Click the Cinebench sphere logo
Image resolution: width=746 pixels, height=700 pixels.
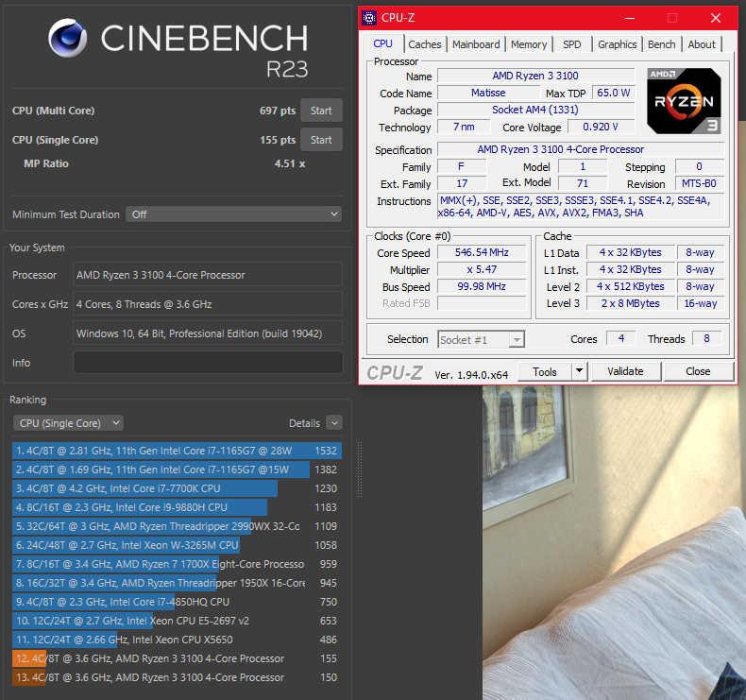68,38
